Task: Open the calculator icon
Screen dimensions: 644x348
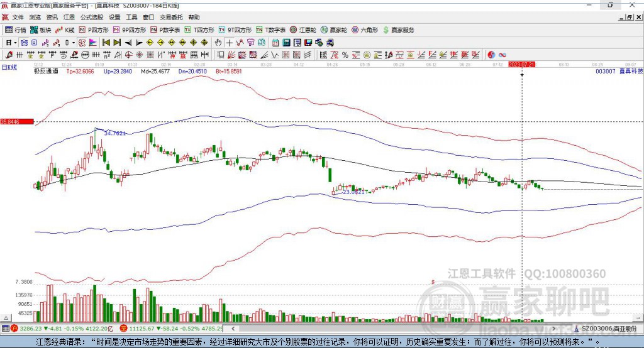Action: (x=286, y=43)
